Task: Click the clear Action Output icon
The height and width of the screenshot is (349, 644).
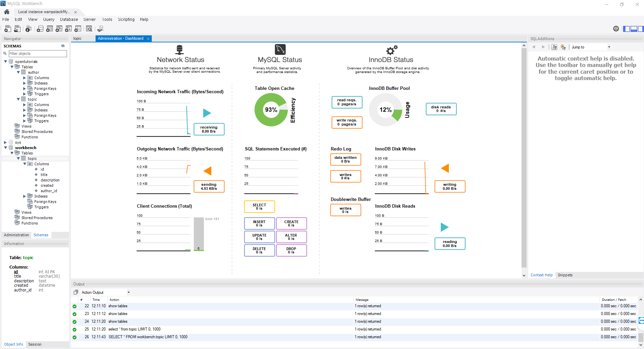Action: tap(76, 292)
